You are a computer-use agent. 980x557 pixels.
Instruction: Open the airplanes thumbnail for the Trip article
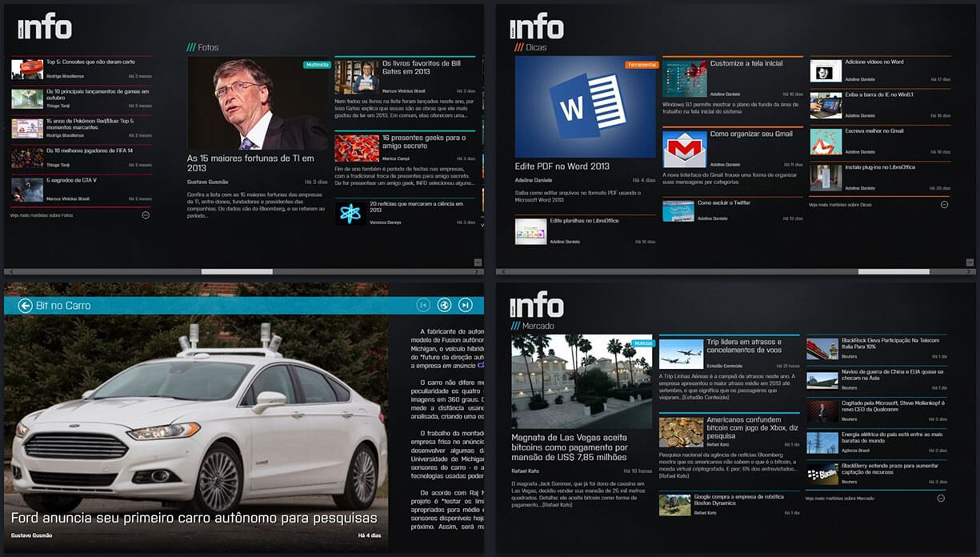pyautogui.click(x=682, y=353)
